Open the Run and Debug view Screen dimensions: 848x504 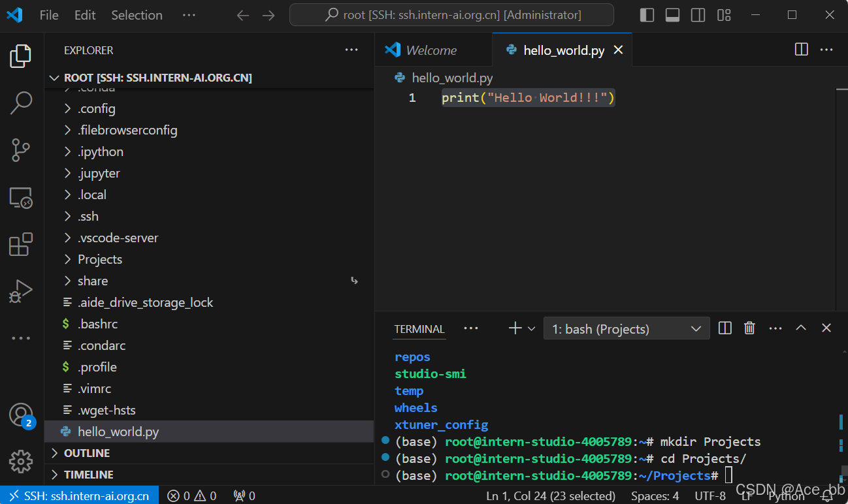click(21, 292)
